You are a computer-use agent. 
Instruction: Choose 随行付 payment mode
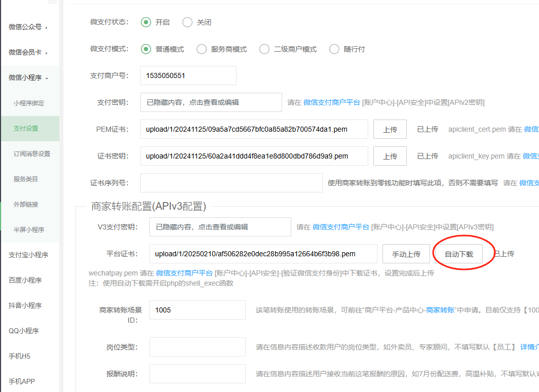point(334,49)
